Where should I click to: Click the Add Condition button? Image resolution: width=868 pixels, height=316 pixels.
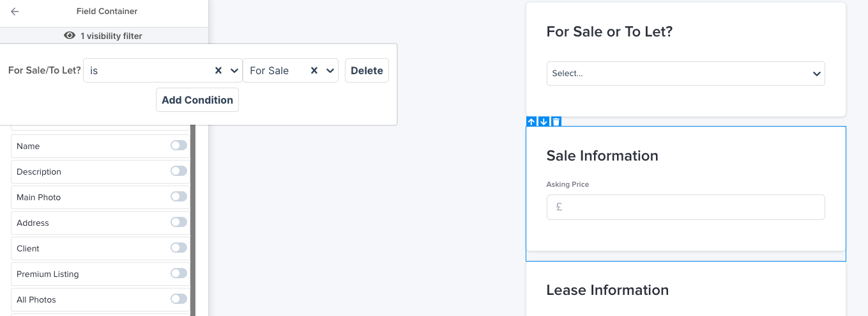pyautogui.click(x=197, y=100)
